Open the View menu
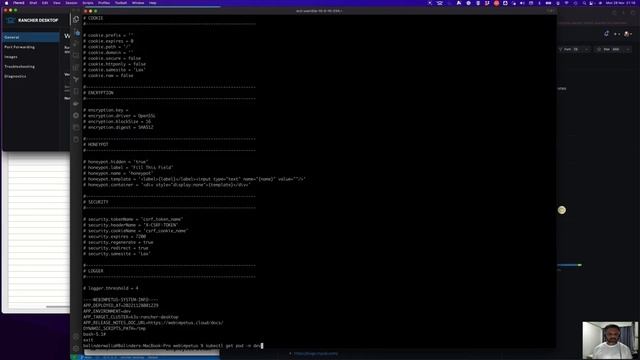Screen dimensions: 640x360 57,3
